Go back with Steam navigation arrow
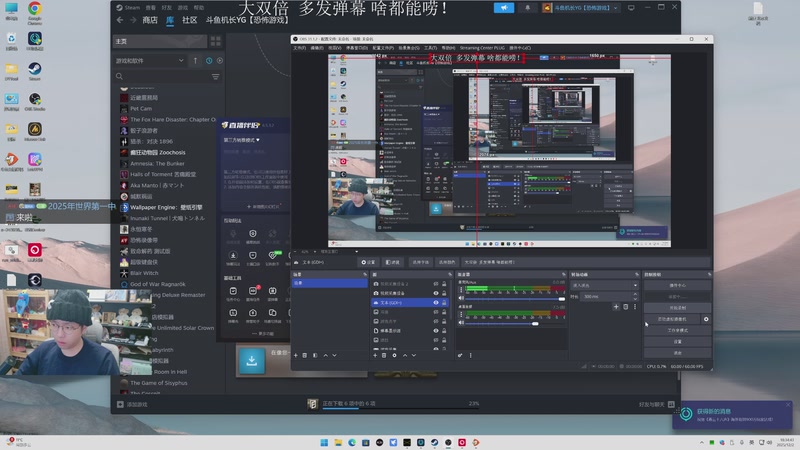The height and width of the screenshot is (450, 800). tap(120, 20)
